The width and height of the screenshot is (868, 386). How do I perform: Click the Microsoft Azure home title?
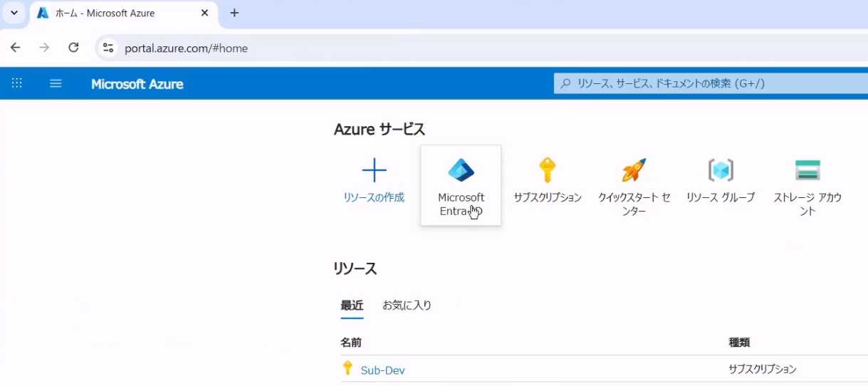pos(137,84)
